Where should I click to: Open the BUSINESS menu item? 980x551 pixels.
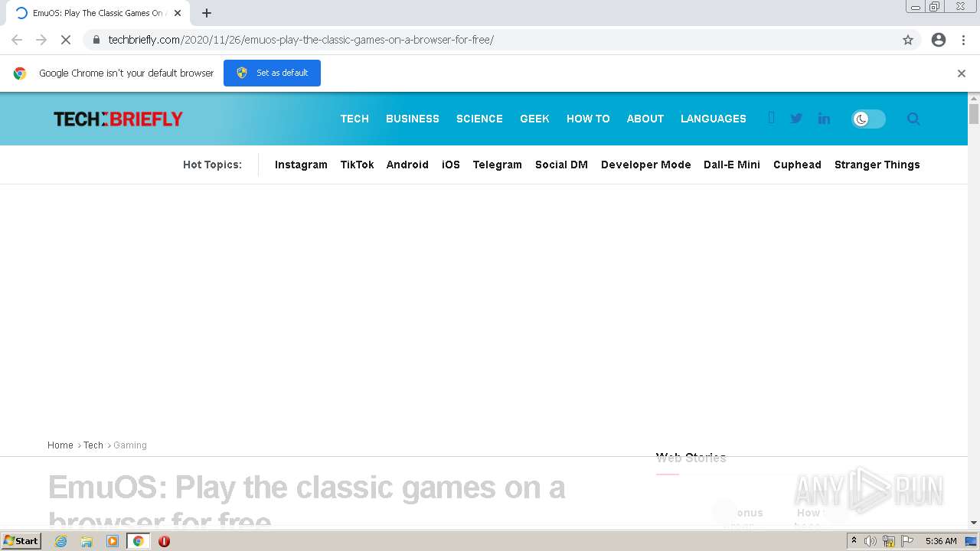413,119
